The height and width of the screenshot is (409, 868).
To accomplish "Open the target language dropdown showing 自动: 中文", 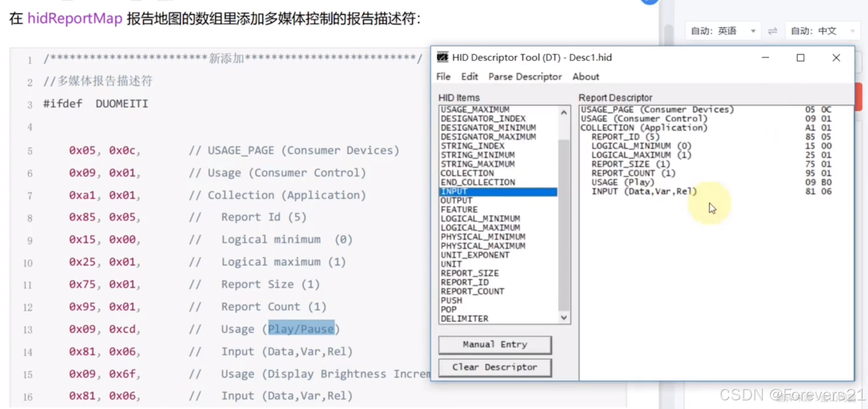I will click(821, 30).
